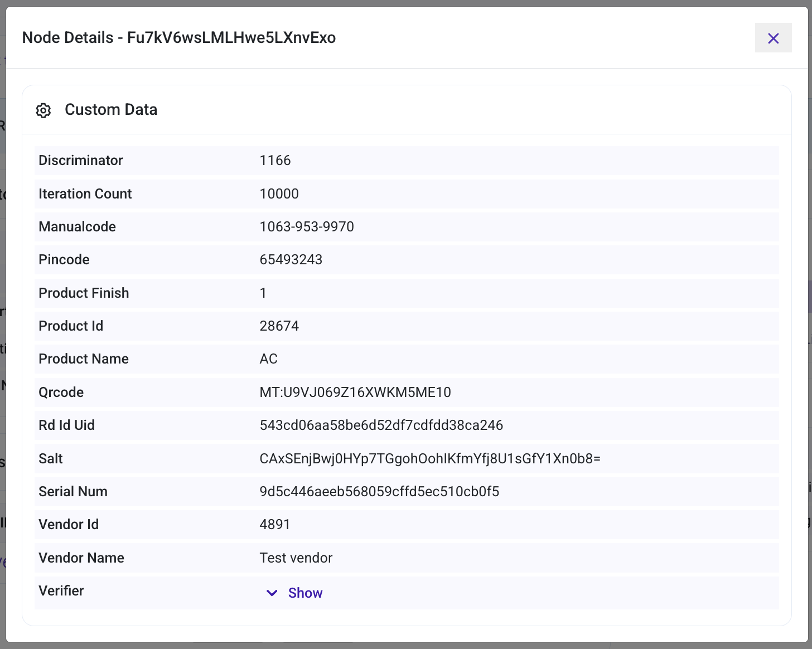Screen dimensions: 812x649
Task: Click the Product Id value 28674
Action: point(279,326)
